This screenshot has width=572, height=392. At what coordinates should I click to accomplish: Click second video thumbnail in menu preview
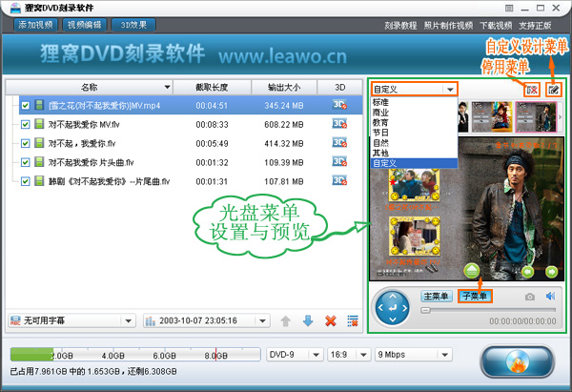[x=415, y=236]
